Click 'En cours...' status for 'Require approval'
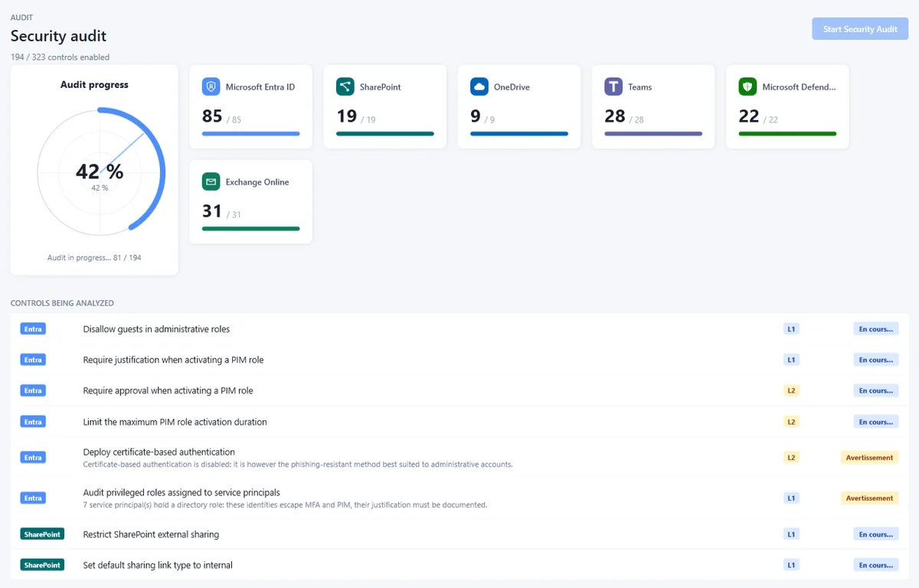 876,390
